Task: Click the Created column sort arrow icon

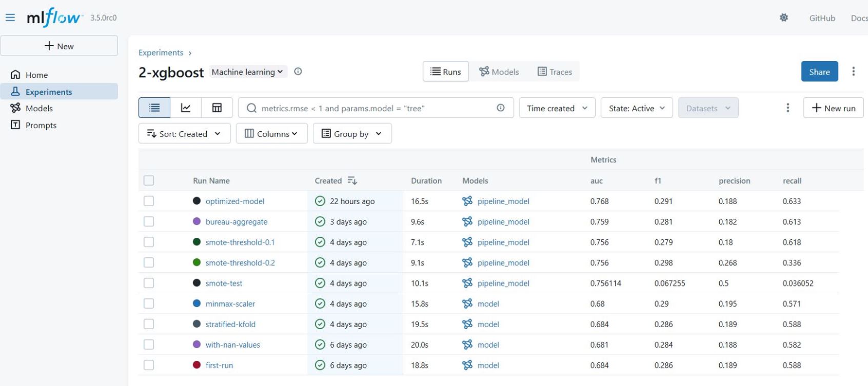Action: (x=352, y=180)
